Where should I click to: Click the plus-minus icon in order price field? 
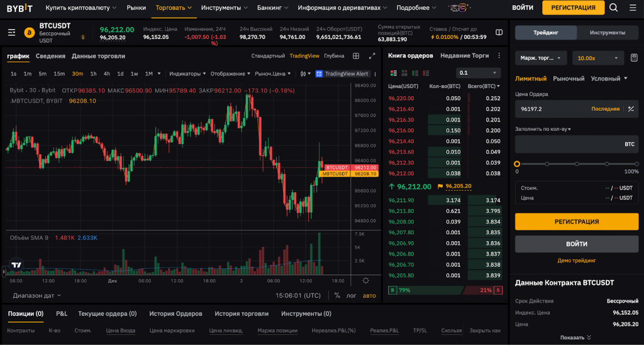(631, 109)
